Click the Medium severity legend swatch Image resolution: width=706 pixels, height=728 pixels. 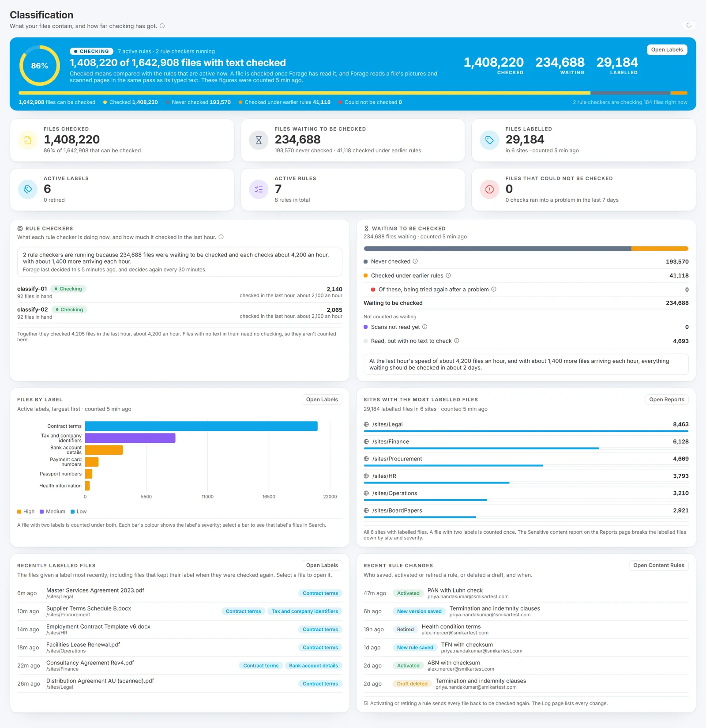[42, 512]
